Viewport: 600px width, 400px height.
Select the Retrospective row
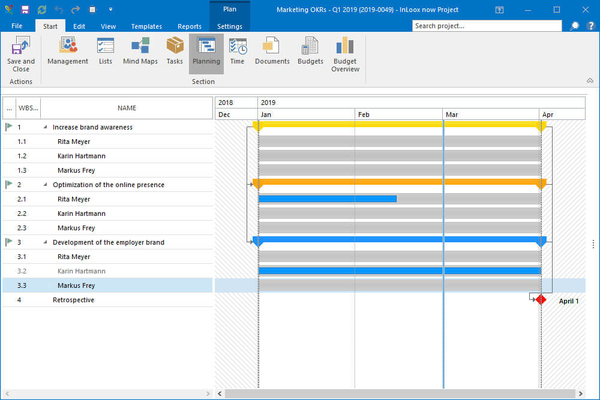[108, 300]
